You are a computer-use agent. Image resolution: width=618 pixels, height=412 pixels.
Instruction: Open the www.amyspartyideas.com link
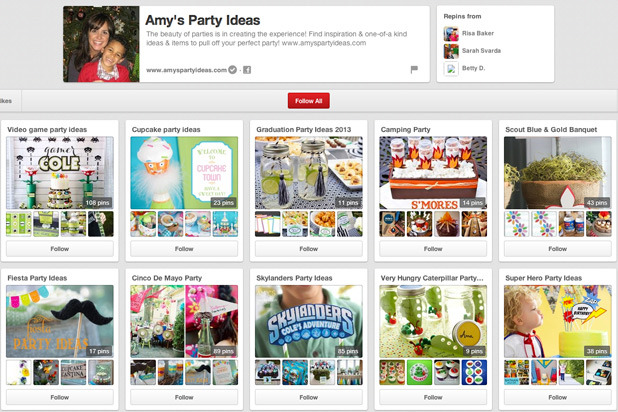coord(186,70)
